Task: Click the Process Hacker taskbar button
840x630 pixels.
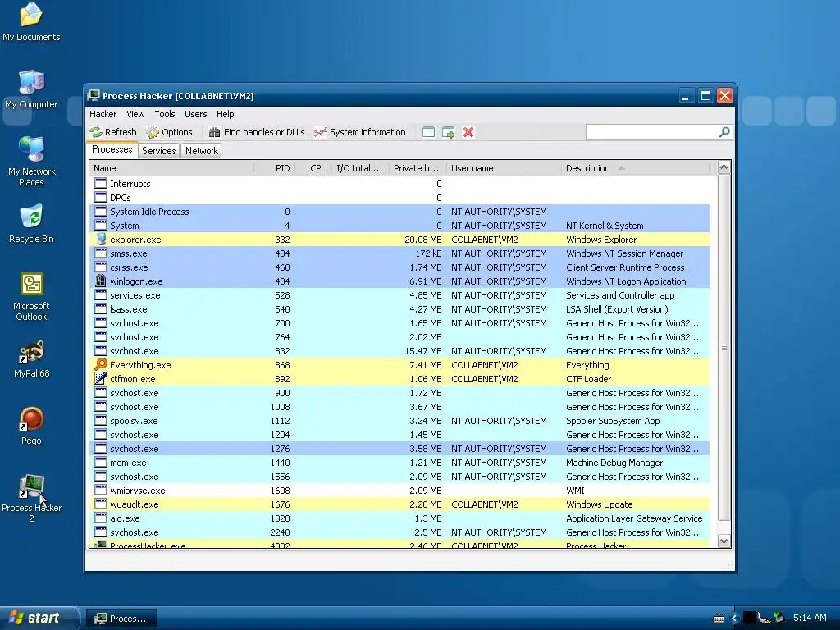Action: pos(121,619)
